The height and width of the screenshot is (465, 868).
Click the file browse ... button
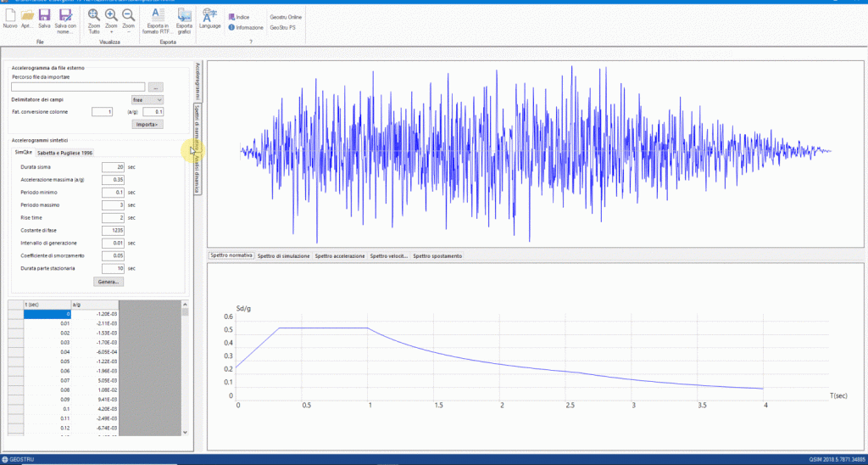tap(155, 87)
